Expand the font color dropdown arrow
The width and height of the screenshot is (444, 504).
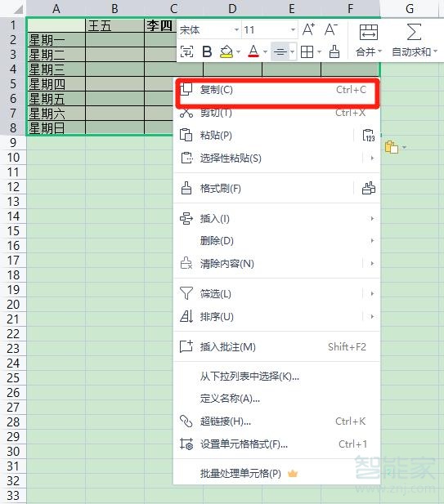(x=265, y=51)
